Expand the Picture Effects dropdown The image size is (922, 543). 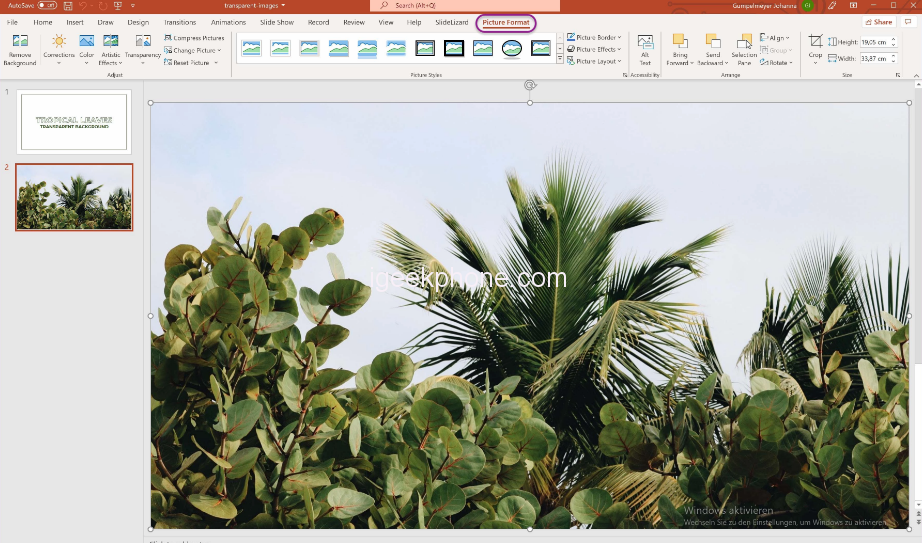click(x=595, y=49)
